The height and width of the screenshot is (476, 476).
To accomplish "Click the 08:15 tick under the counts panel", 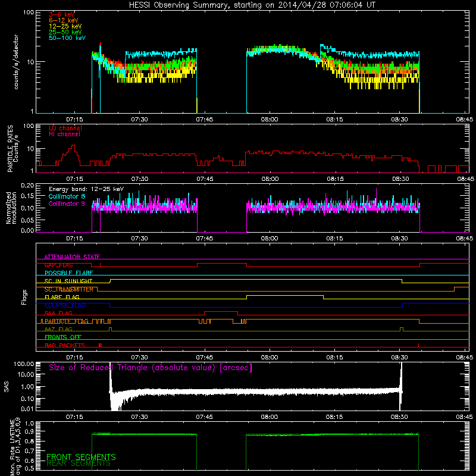I will 334,120.
